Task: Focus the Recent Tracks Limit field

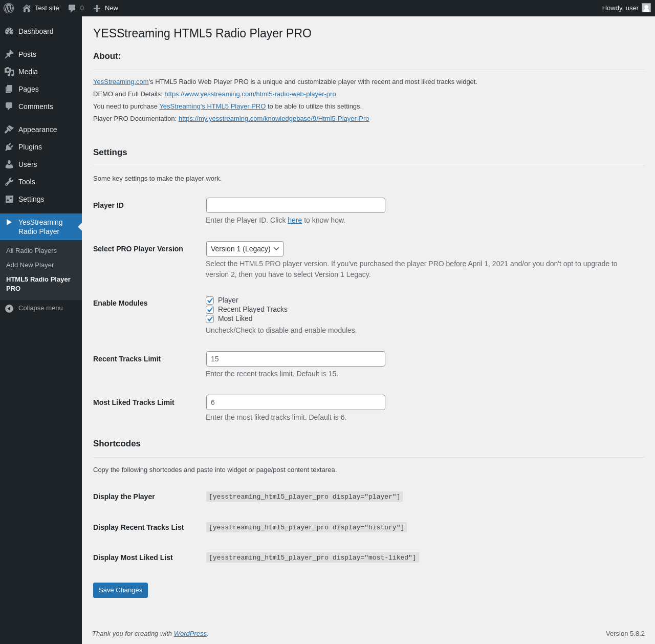Action: (x=295, y=359)
